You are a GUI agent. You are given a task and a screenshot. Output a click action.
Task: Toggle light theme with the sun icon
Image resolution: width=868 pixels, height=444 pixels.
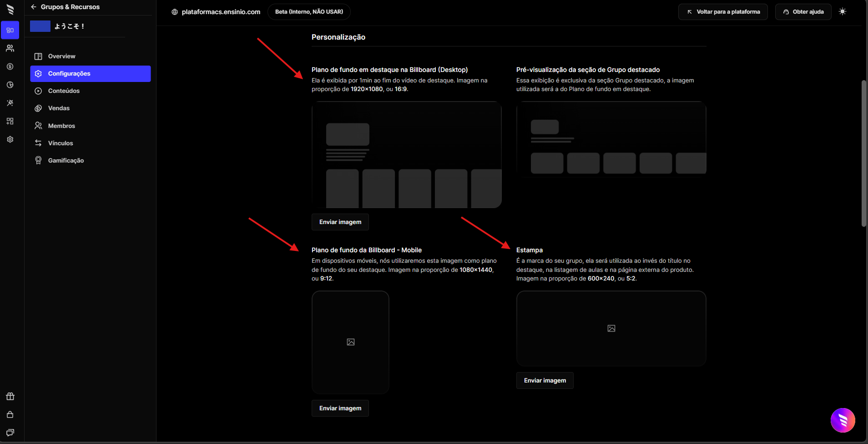click(843, 12)
